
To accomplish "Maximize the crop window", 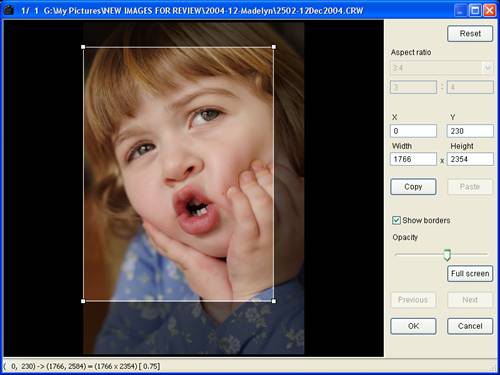I will (x=475, y=10).
